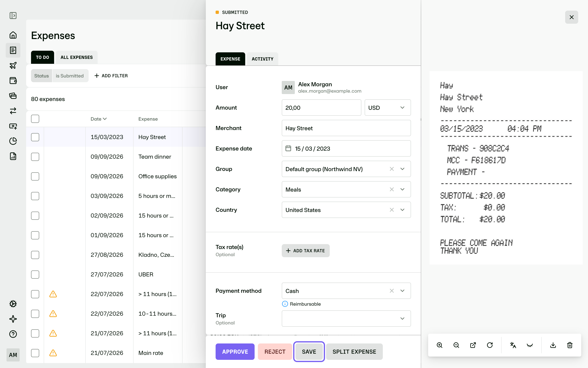Delete the receipt with the trash icon
The height and width of the screenshot is (368, 588).
(570, 345)
